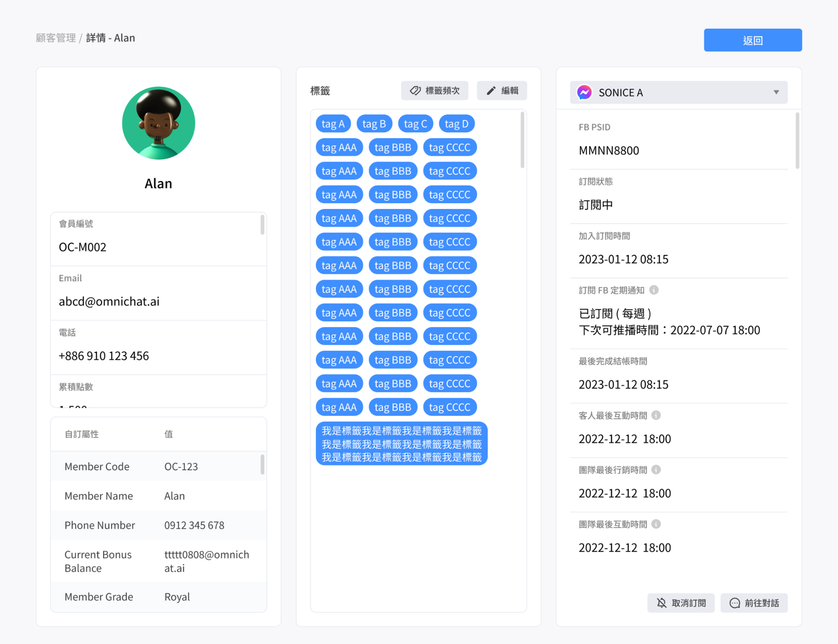Click the member info panel scrollbar
The width and height of the screenshot is (838, 644).
tap(262, 225)
